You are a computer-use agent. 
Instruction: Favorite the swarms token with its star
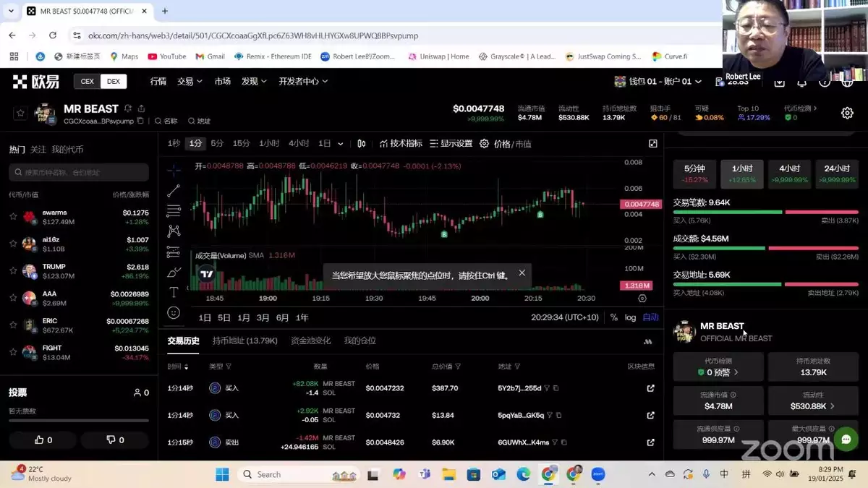click(x=13, y=217)
